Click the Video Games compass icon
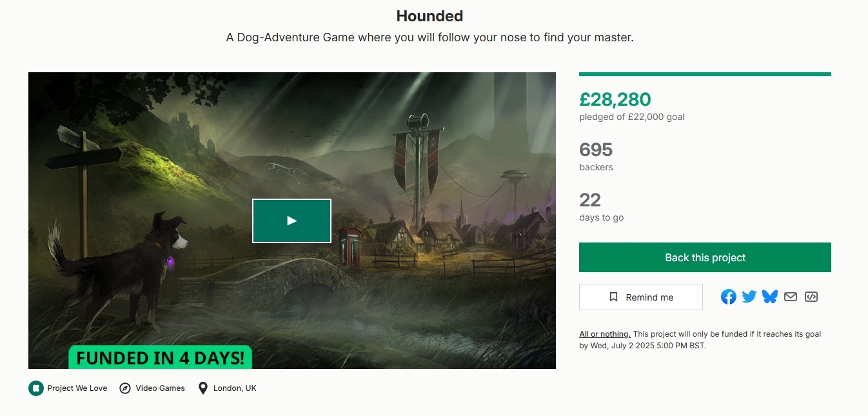Screen dimensions: 868x416 [x=125, y=388]
